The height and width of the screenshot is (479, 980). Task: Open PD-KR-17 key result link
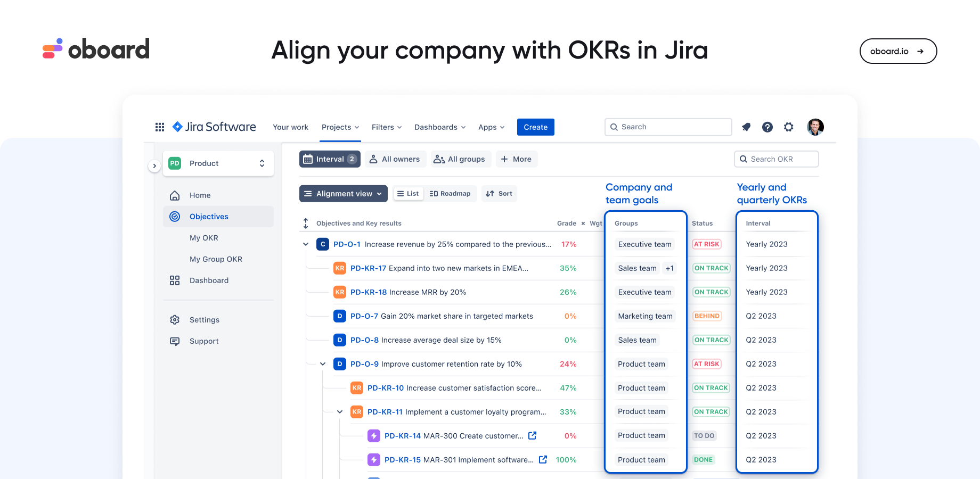[x=368, y=268]
